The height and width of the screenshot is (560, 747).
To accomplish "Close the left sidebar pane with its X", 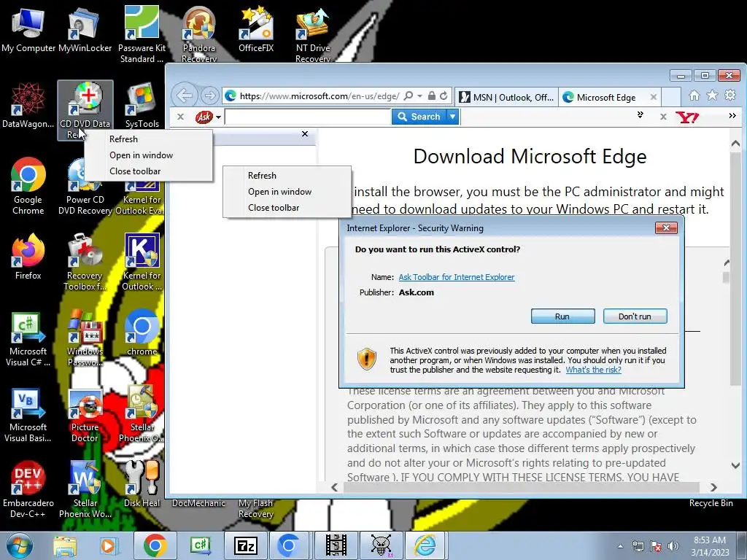I will (x=305, y=134).
